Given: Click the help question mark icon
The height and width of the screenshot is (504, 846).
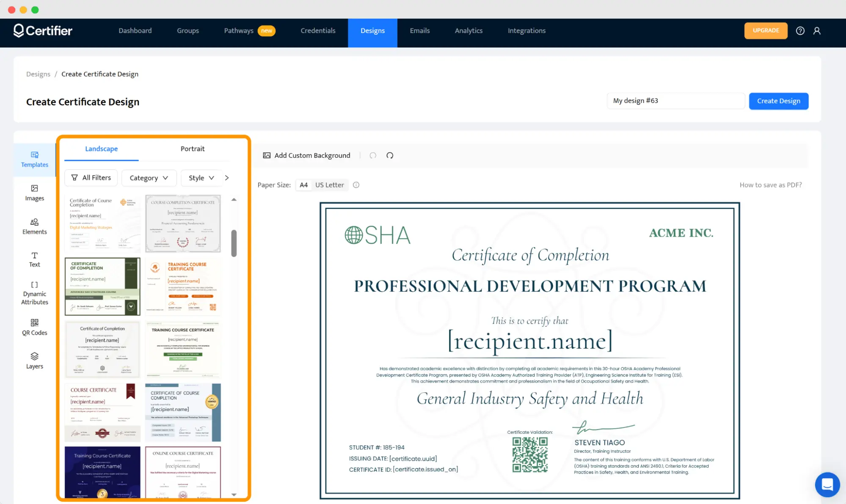Looking at the screenshot, I should (x=800, y=30).
